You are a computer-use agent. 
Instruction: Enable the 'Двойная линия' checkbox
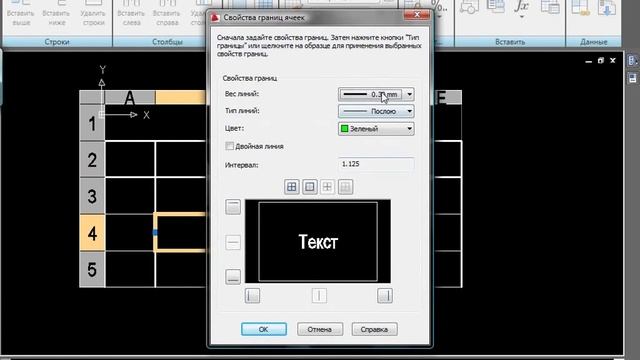tap(229, 146)
